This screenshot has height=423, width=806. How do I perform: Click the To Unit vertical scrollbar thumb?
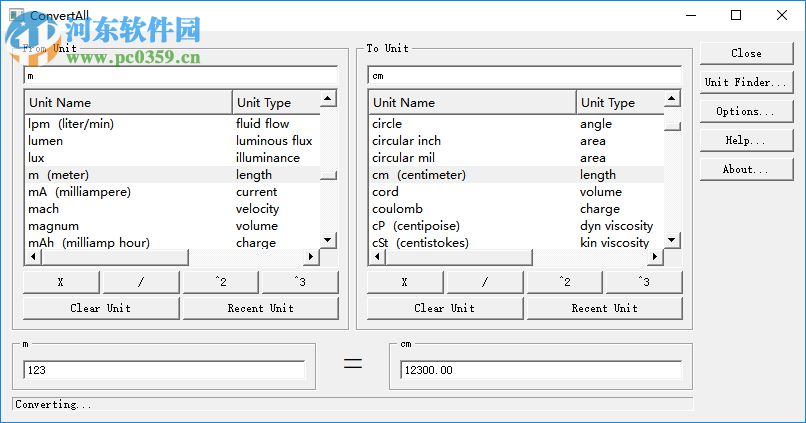[x=672, y=126]
